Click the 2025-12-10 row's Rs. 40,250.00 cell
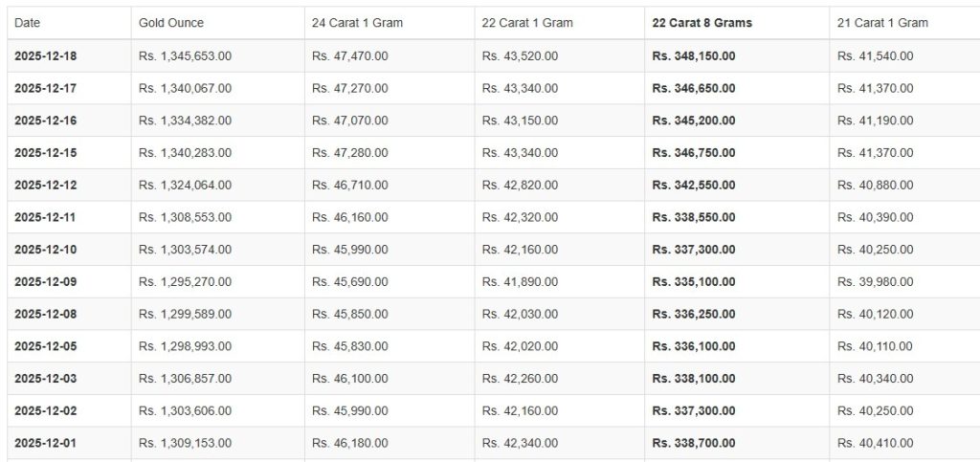This screenshot has height=462, width=980. [x=875, y=250]
